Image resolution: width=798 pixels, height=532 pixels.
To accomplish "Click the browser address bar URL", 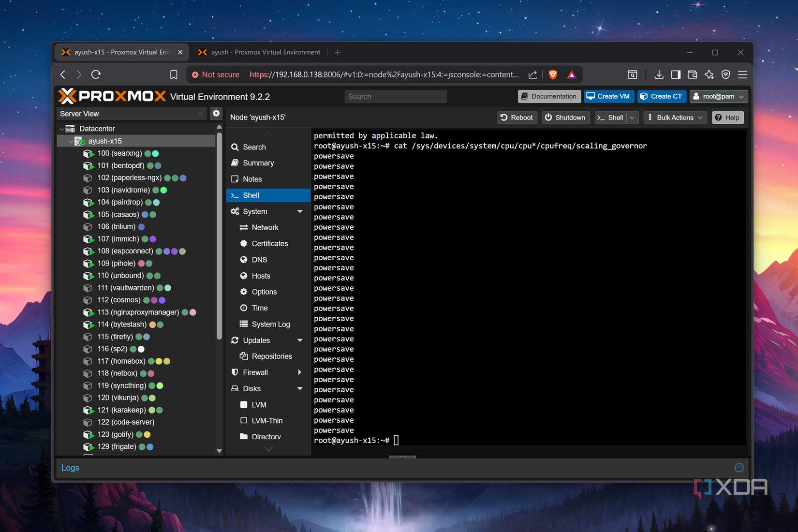I will point(384,74).
